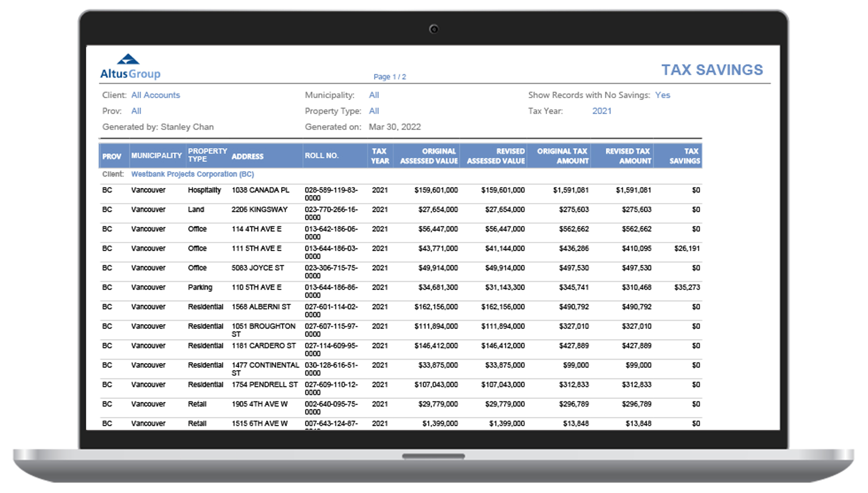868x493 pixels.
Task: Select the 2206 KINGSWAY Land row address
Action: 259,210
